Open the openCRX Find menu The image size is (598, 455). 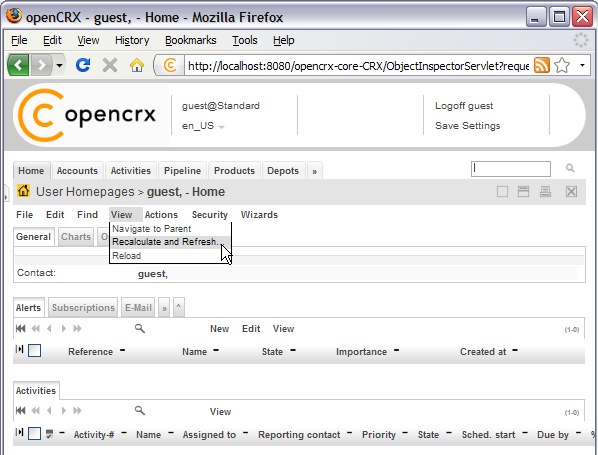pyautogui.click(x=87, y=215)
